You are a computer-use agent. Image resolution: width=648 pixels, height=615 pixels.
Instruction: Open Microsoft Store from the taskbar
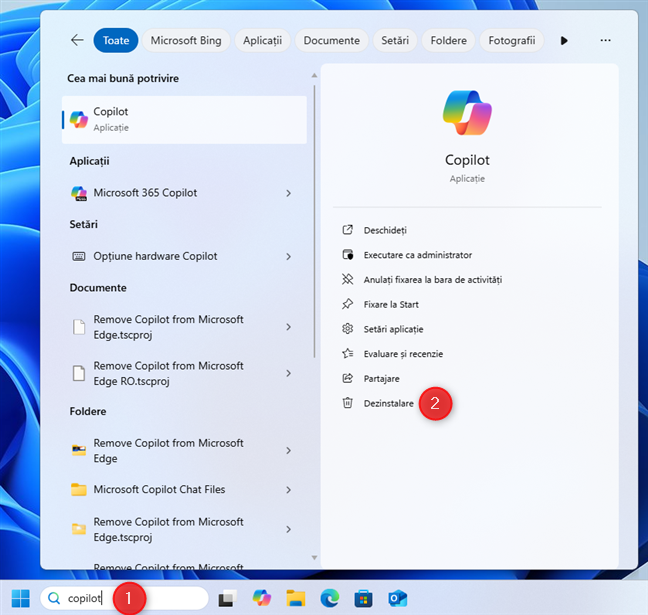tap(363, 598)
